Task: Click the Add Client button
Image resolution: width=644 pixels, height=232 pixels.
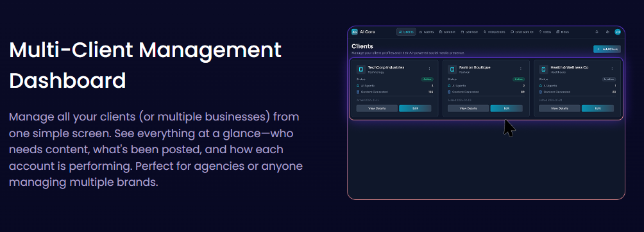Action: [x=607, y=49]
